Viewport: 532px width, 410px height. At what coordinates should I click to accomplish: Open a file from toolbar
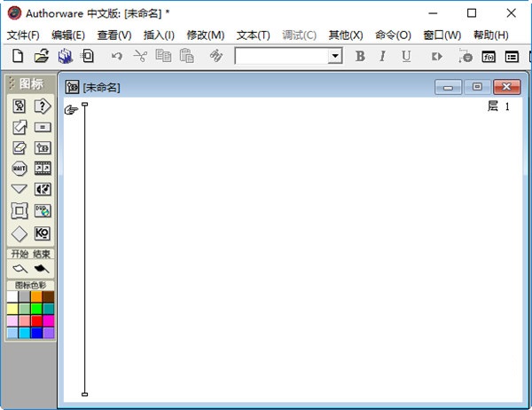(x=42, y=56)
